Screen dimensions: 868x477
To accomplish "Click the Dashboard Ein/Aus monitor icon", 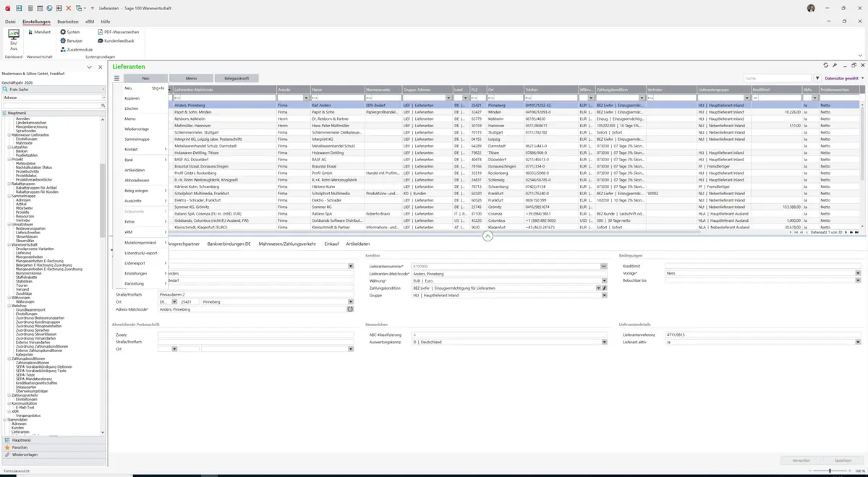I will [14, 33].
